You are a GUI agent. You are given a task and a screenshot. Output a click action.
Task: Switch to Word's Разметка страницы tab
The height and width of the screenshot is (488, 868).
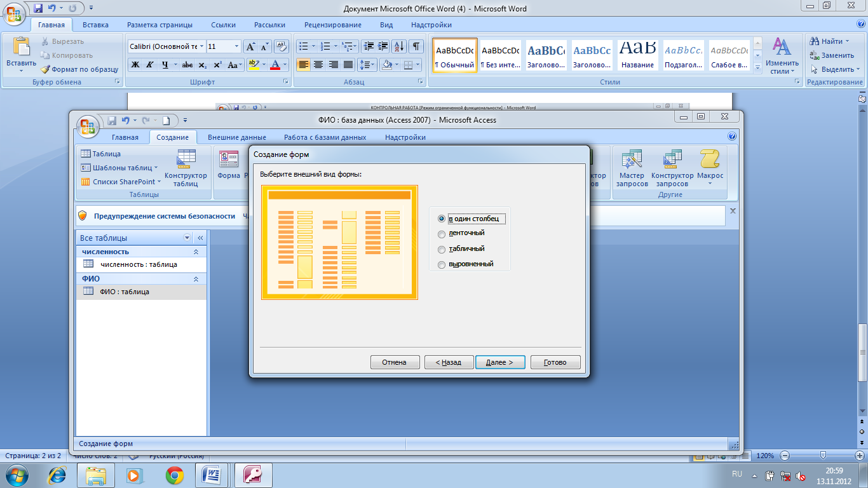[x=159, y=25]
